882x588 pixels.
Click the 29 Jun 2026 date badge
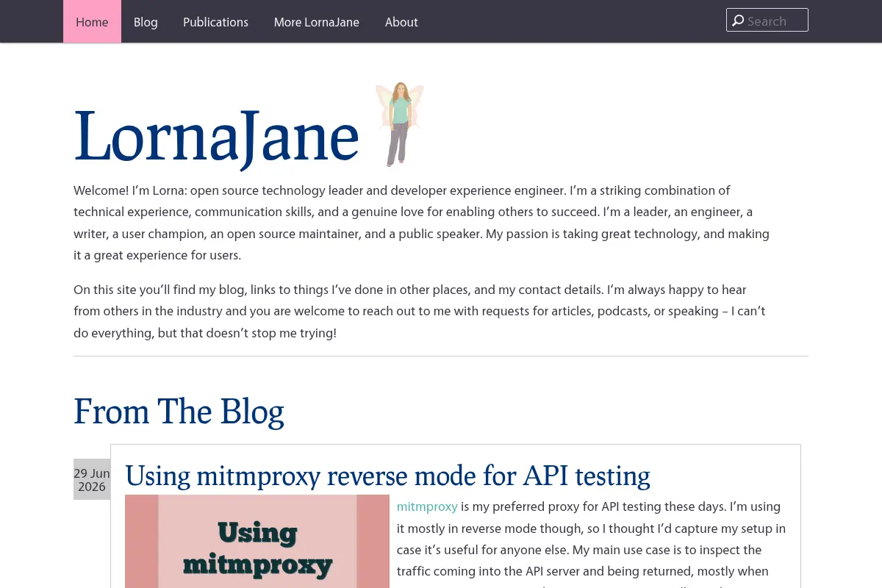point(92,479)
